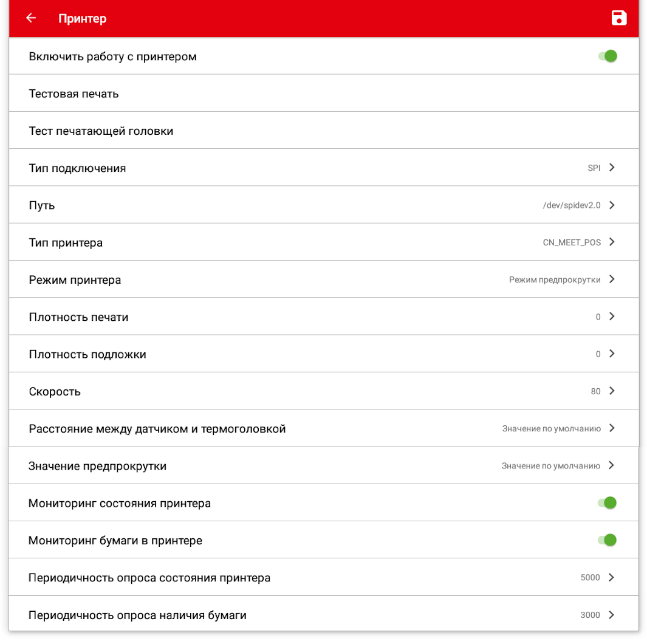Click chevron in 'Режим принтера' row
The width and height of the screenshot is (647, 644).
coord(612,279)
